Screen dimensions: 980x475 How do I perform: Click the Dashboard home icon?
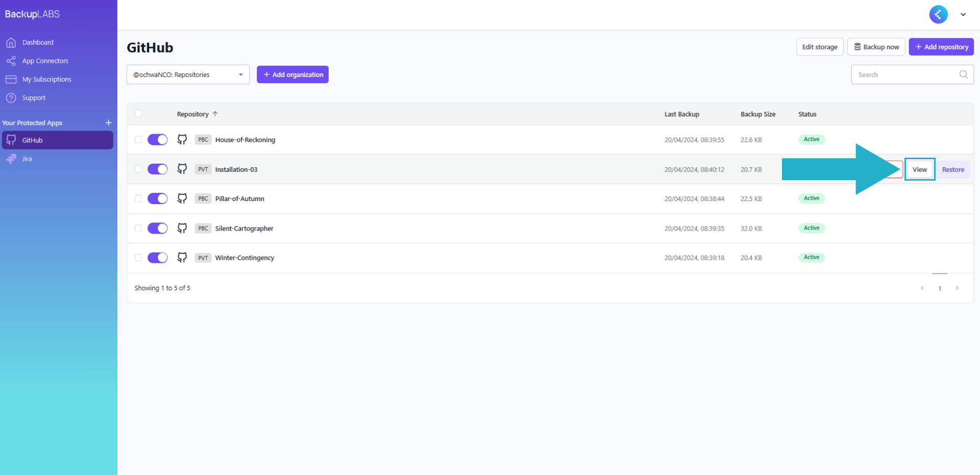pyautogui.click(x=11, y=42)
